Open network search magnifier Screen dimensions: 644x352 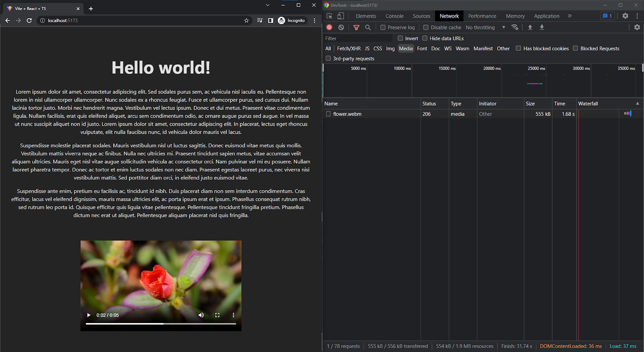point(368,27)
